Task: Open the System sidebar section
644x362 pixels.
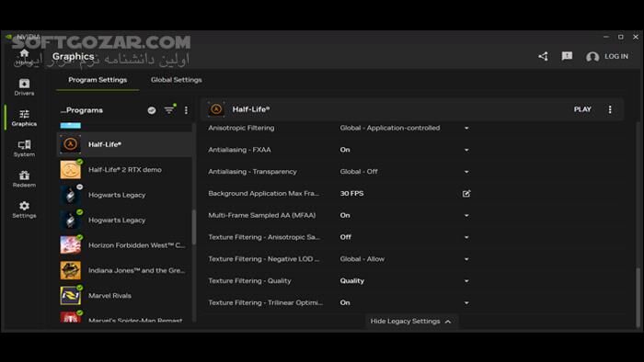Action: 24,148
